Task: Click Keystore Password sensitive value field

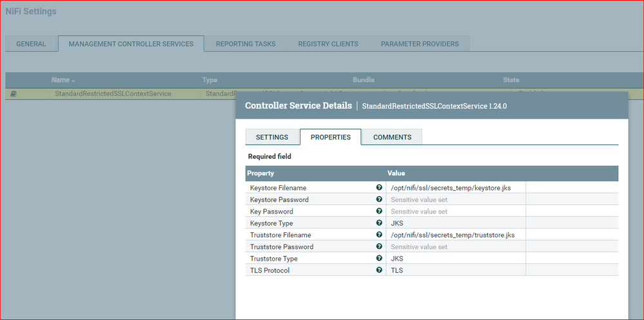Action: click(x=456, y=199)
